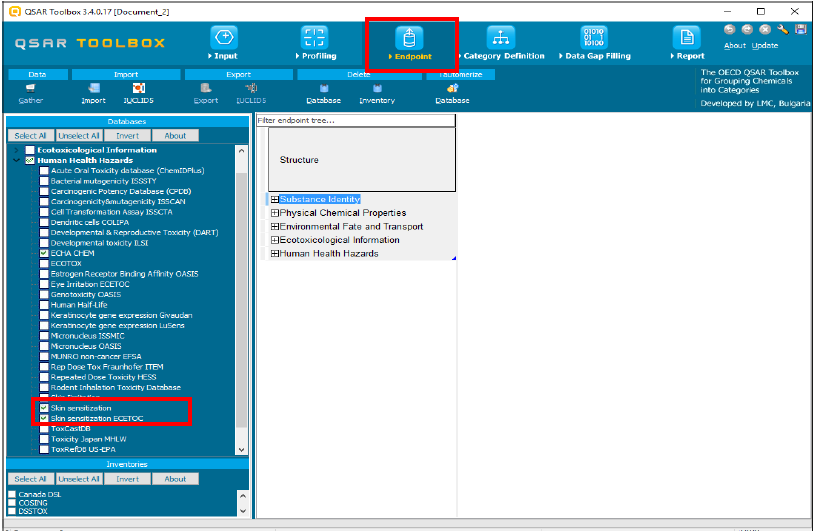Open the Update link at top right
Screen dimensions: 835x531
click(x=765, y=46)
